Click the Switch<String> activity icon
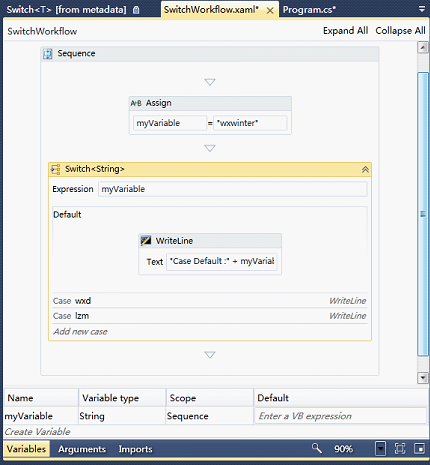This screenshot has width=430, height=465. [55, 169]
